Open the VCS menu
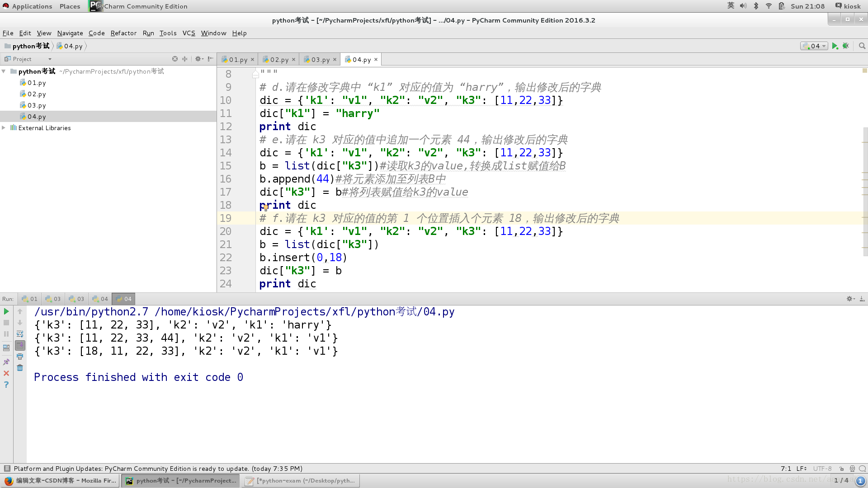Viewport: 868px width, 488px height. (x=189, y=33)
